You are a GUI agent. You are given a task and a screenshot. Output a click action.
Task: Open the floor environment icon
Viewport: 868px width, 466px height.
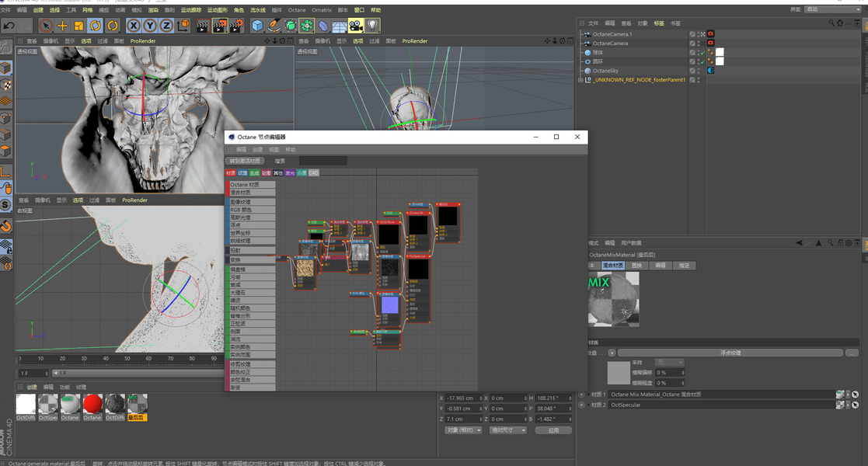[340, 26]
